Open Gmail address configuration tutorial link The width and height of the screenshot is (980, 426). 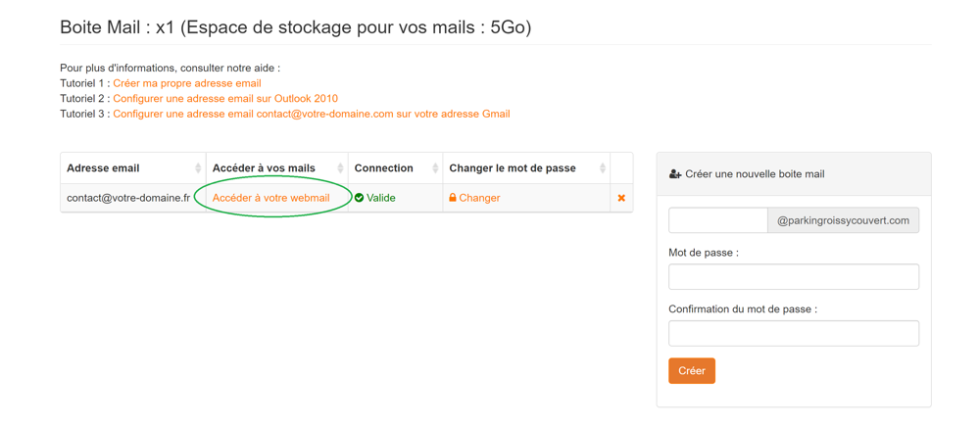pos(311,114)
